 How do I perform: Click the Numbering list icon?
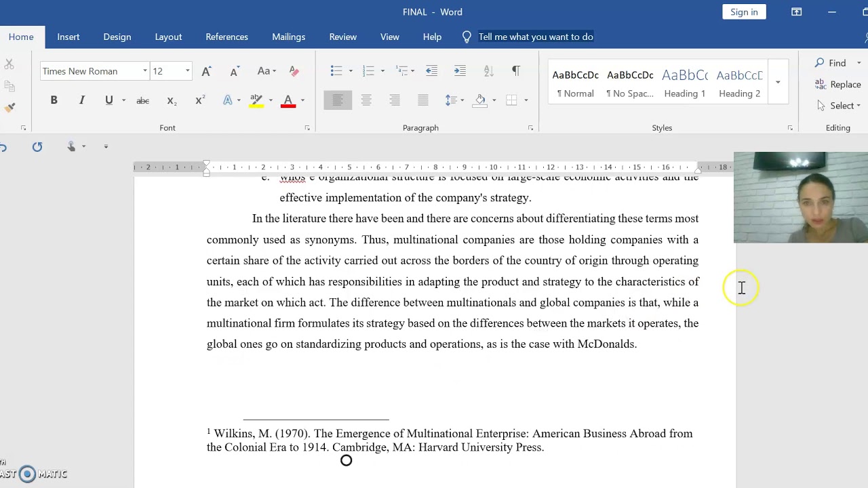point(368,70)
